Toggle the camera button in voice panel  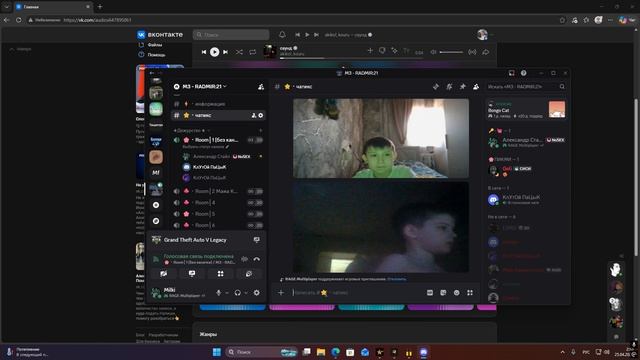tap(163, 274)
